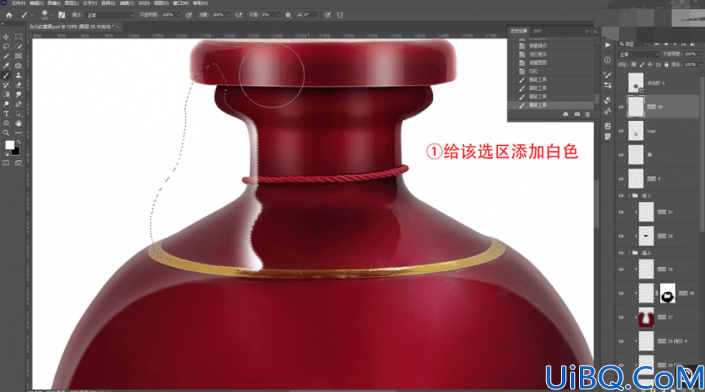Open the 编辑(E) menu

(x=36, y=3)
